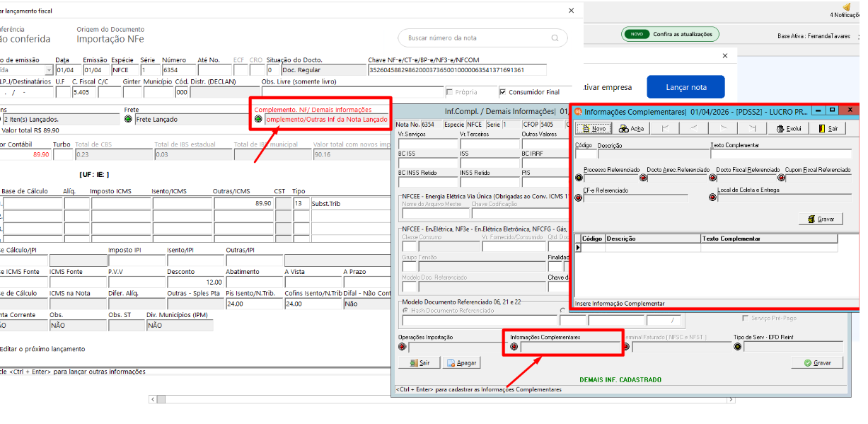
Task: Click the Buscar número da nota search field
Action: [482, 38]
